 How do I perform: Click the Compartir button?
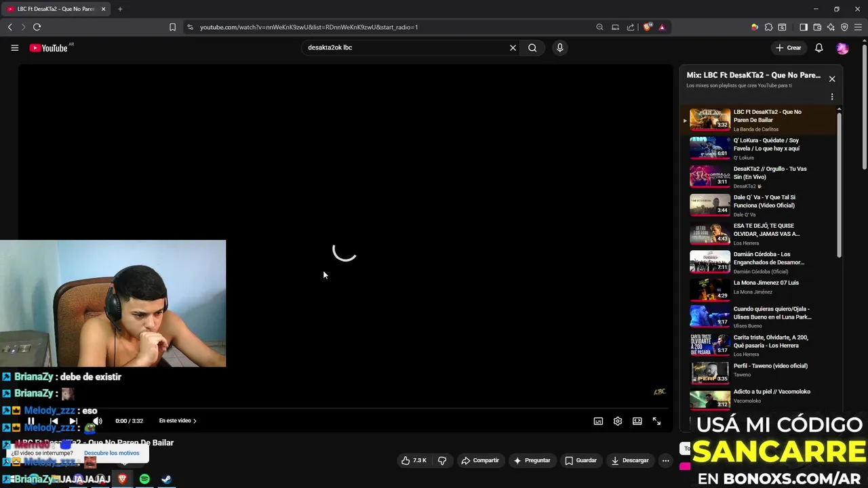click(x=480, y=460)
